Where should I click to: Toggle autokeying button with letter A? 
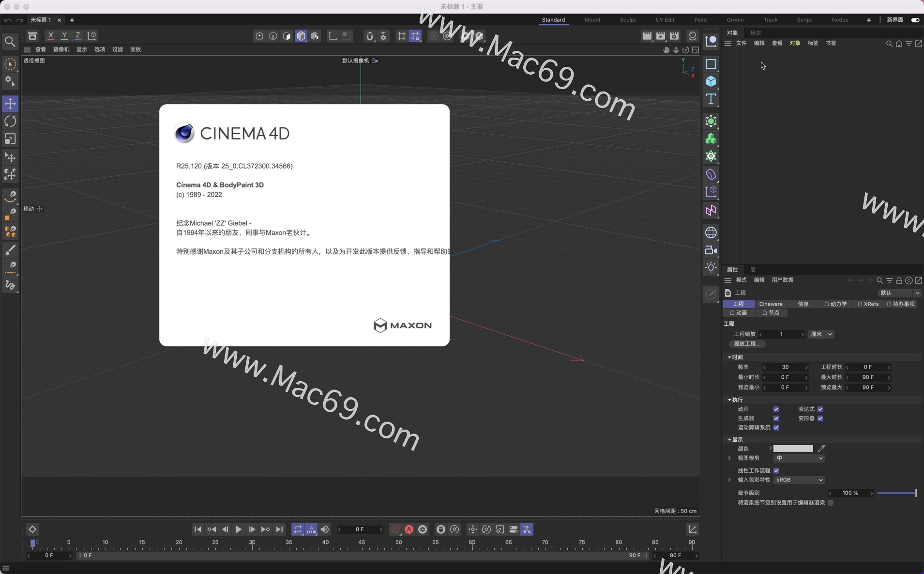tap(409, 529)
